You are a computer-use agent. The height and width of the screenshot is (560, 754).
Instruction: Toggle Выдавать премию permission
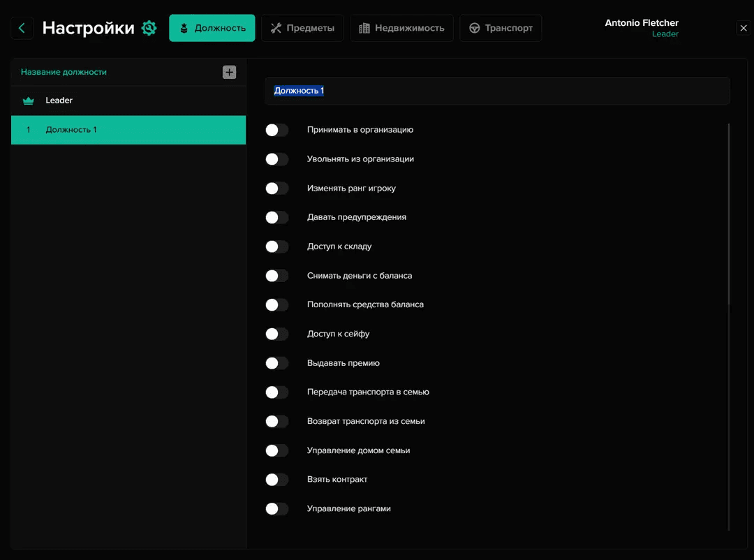277,363
